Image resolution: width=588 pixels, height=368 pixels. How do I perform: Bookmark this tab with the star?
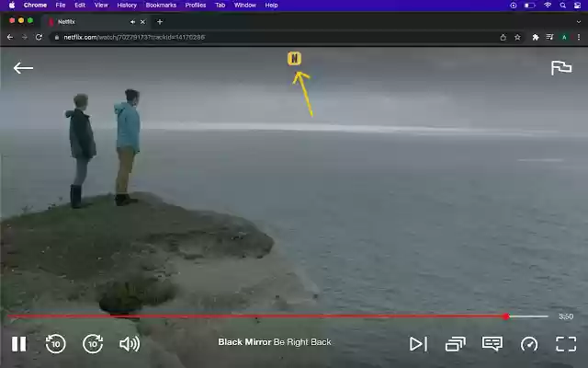517,37
